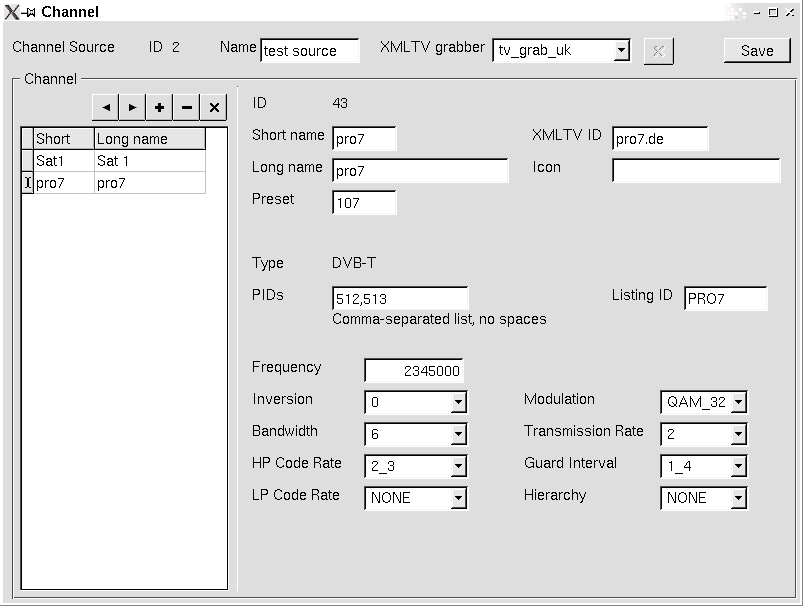Open the Modulation QAM_32 dropdown
803x606 pixels.
point(738,402)
